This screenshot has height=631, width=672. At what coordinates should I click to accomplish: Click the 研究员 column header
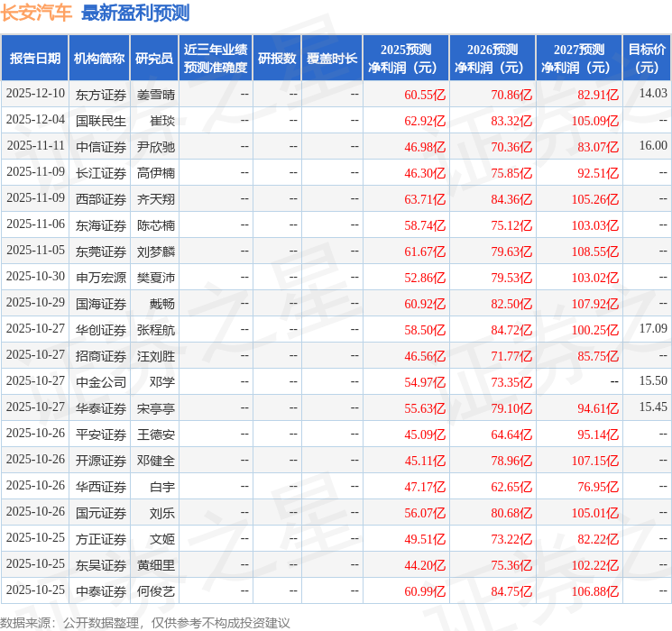click(154, 59)
